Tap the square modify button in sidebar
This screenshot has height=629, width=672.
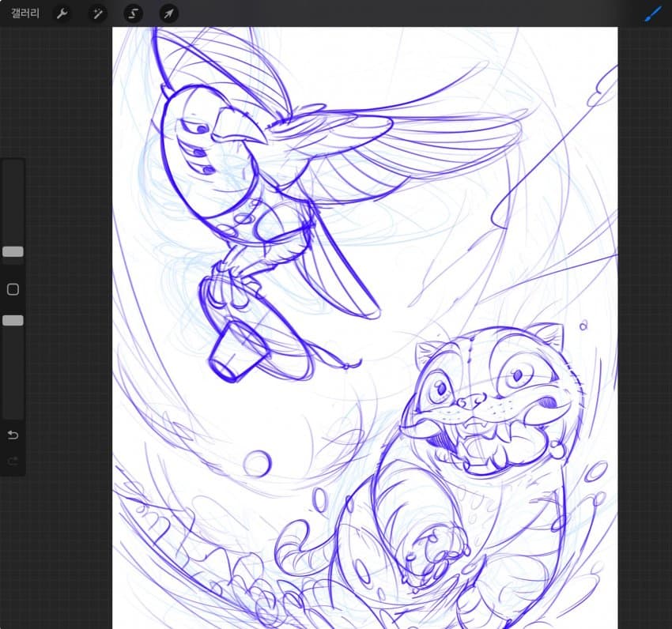13,289
